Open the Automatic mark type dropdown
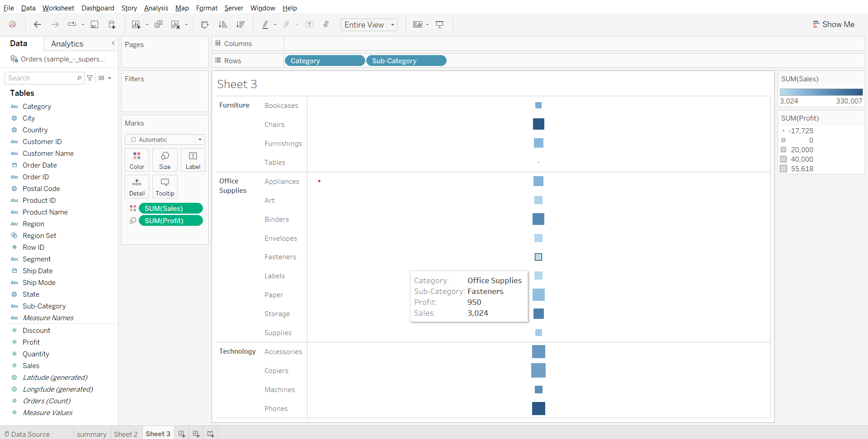868x439 pixels. tap(165, 140)
